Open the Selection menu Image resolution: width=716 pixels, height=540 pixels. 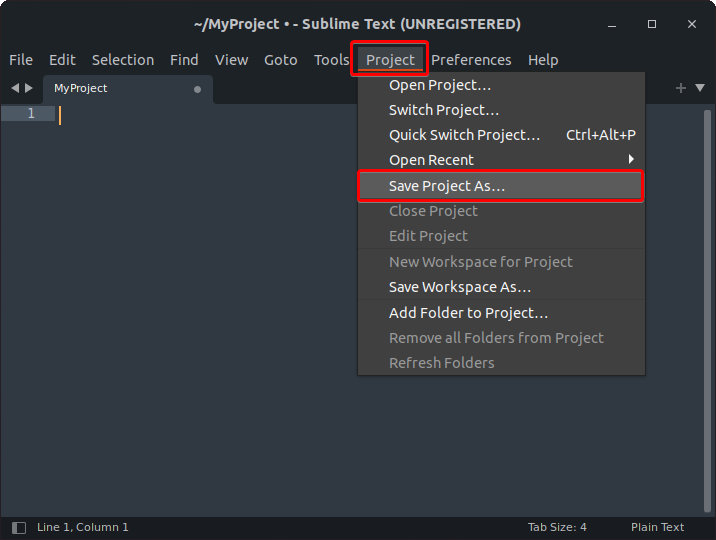(x=123, y=60)
